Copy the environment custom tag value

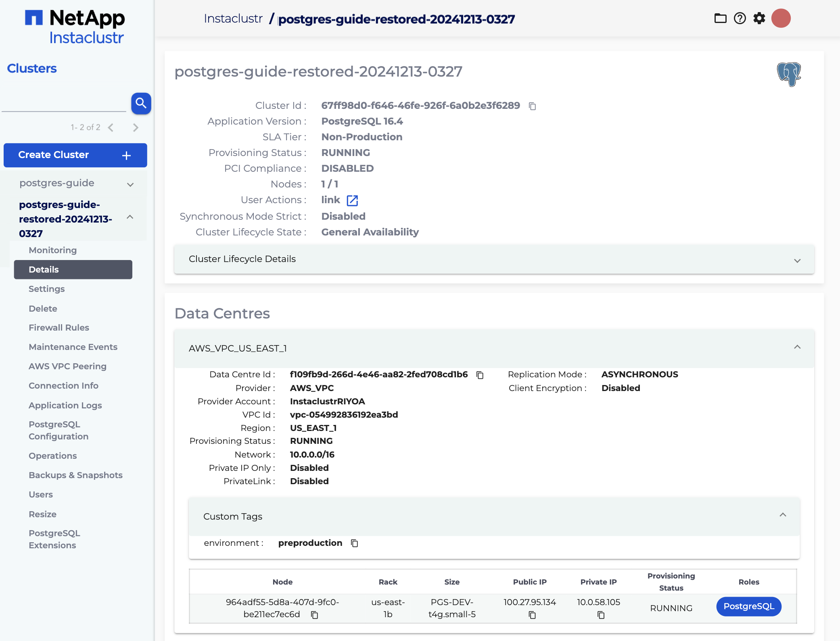pos(354,543)
